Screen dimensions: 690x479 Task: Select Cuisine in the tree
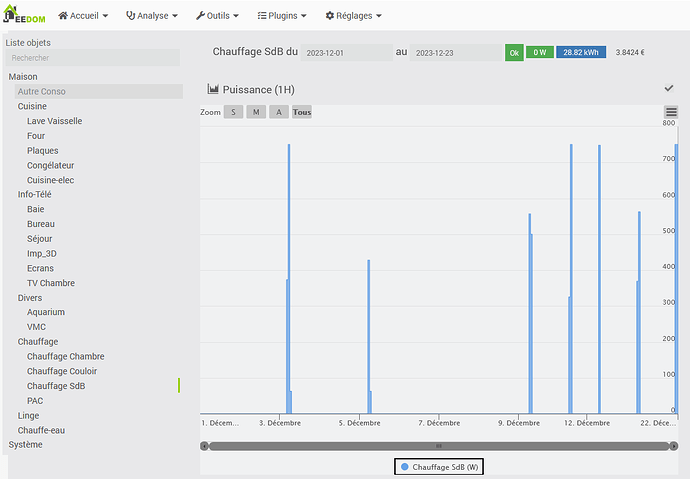click(32, 106)
